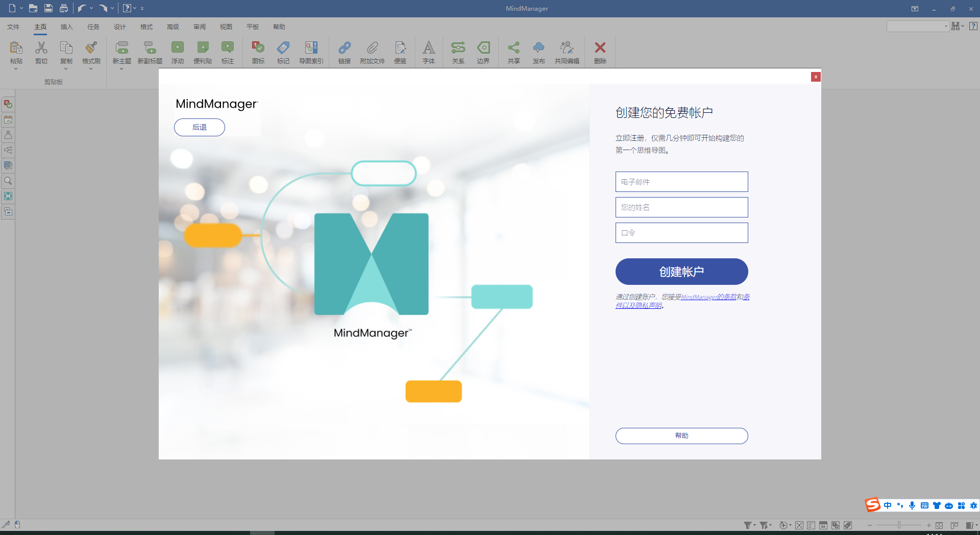Open the 插入 ribbon tab

coord(66,27)
